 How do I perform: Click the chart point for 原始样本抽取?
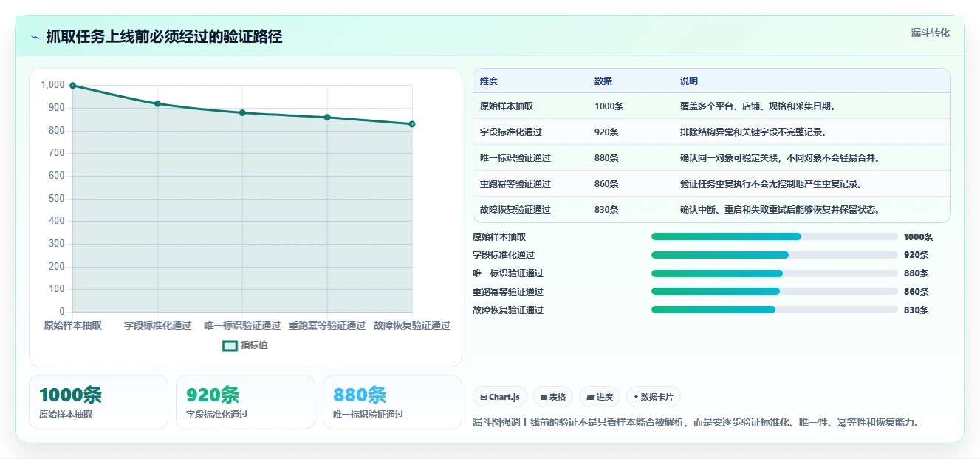[x=72, y=86]
